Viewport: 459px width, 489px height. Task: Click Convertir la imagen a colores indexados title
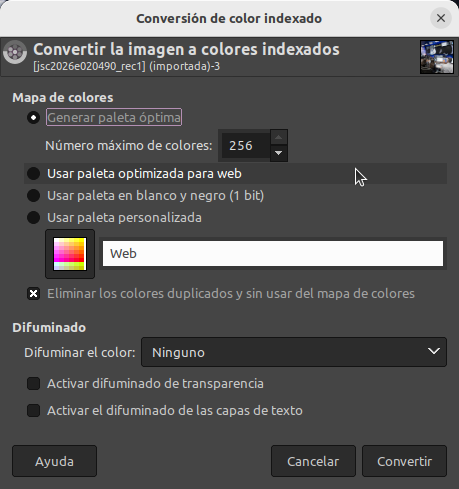pos(186,49)
